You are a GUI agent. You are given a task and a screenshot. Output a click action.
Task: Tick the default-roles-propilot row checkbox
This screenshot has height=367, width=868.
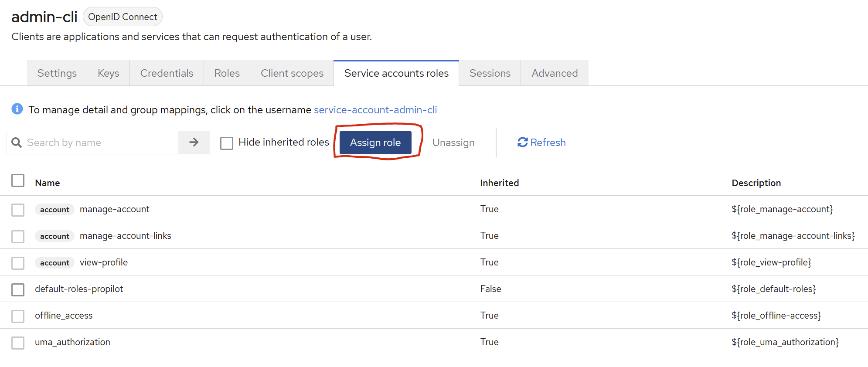click(18, 289)
